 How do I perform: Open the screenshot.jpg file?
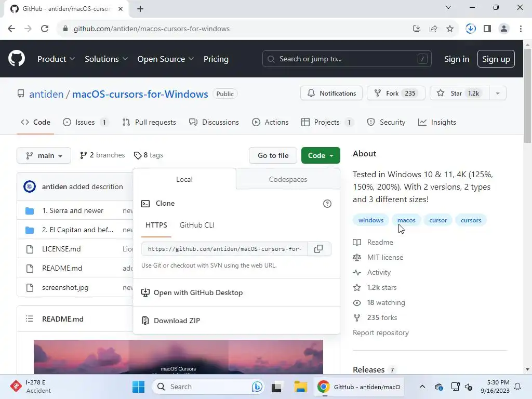coord(65,288)
